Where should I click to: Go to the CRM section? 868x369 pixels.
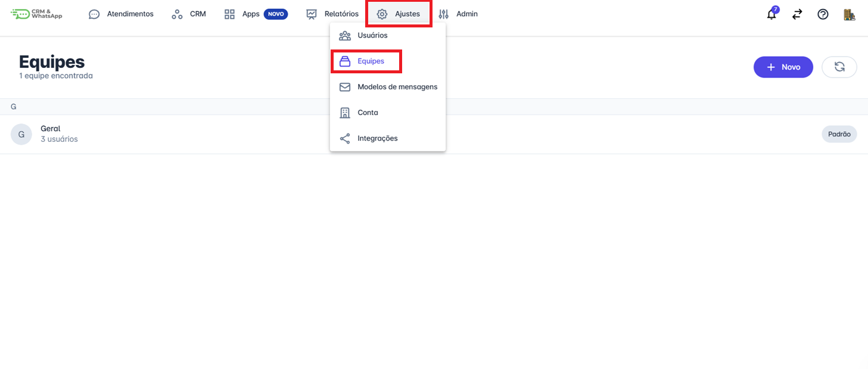[x=189, y=14]
